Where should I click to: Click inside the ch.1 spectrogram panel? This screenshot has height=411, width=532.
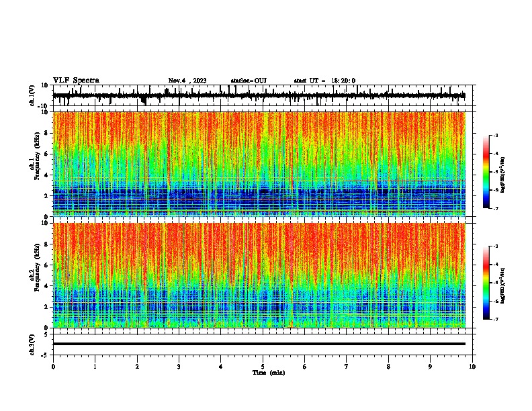259,164
